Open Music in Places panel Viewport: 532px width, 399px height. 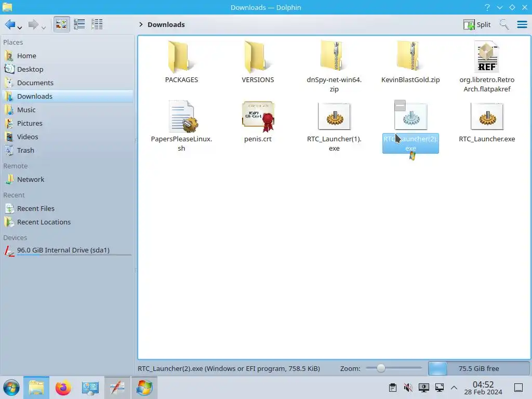coord(68,110)
